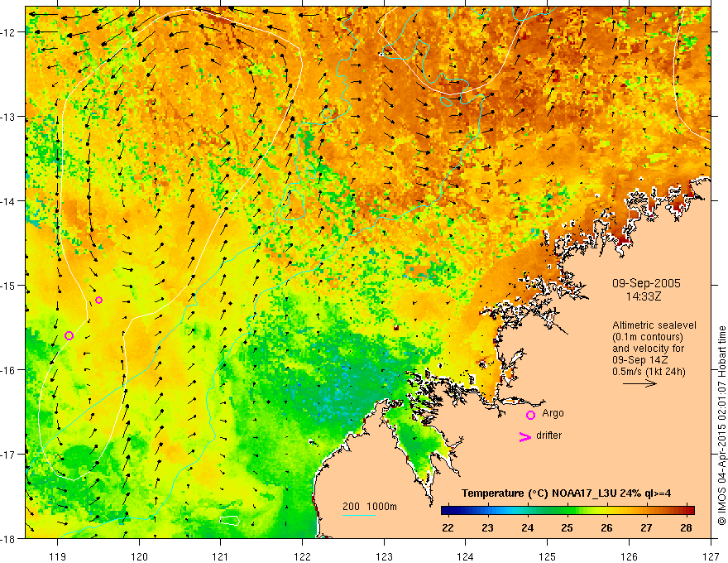Click the 0.5m/s velocity scale arrow
This screenshot has height=563, width=728.
pos(639,383)
